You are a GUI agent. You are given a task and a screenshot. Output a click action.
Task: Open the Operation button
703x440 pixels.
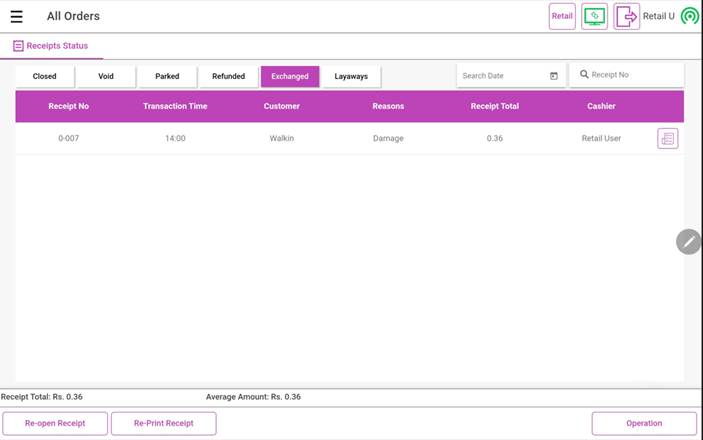pyautogui.click(x=644, y=423)
